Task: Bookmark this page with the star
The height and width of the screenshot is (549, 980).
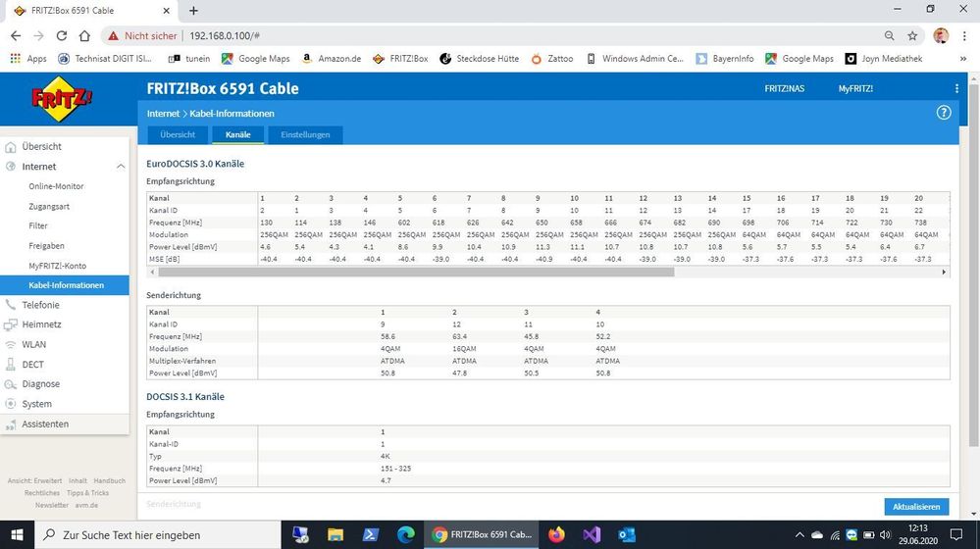Action: coord(912,35)
